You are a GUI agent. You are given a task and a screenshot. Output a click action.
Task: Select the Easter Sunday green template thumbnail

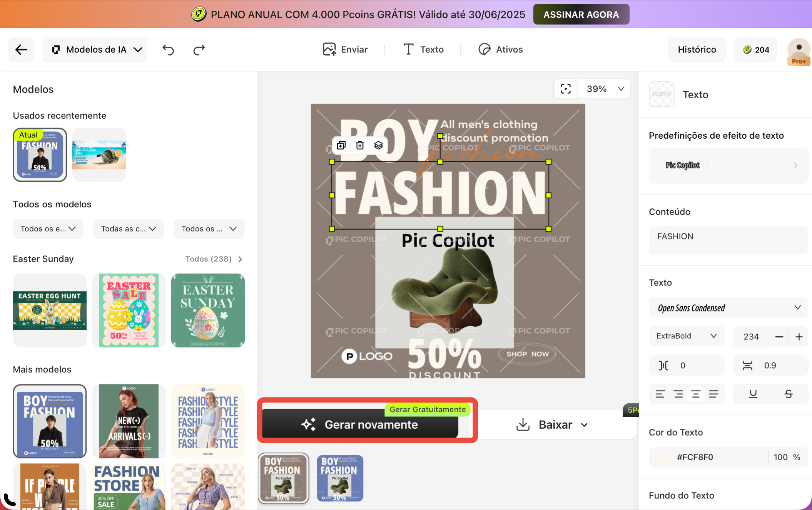pyautogui.click(x=208, y=310)
